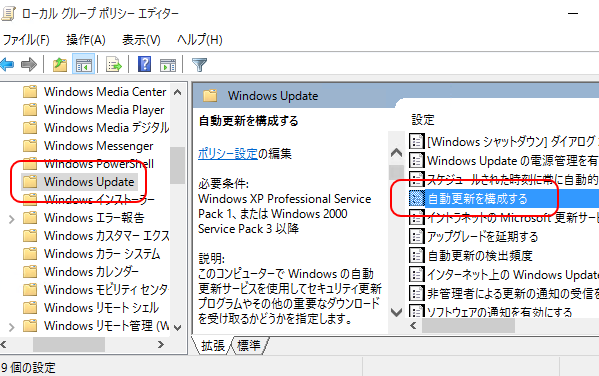Select the アップグレードを延期する setting
The height and width of the screenshot is (376, 599).
(x=482, y=237)
